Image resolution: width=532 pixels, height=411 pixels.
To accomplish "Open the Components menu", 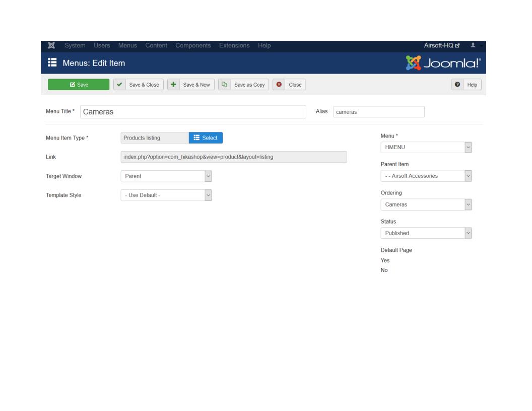I will pyautogui.click(x=194, y=46).
